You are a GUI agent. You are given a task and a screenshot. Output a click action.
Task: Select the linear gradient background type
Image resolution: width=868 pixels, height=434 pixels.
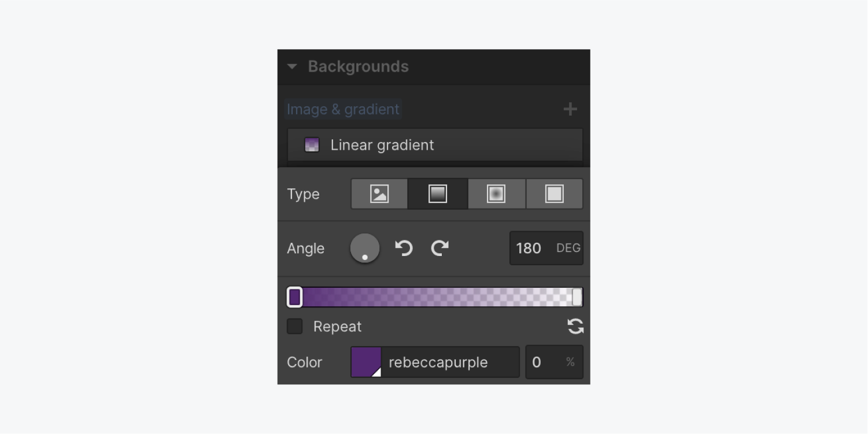coord(437,194)
